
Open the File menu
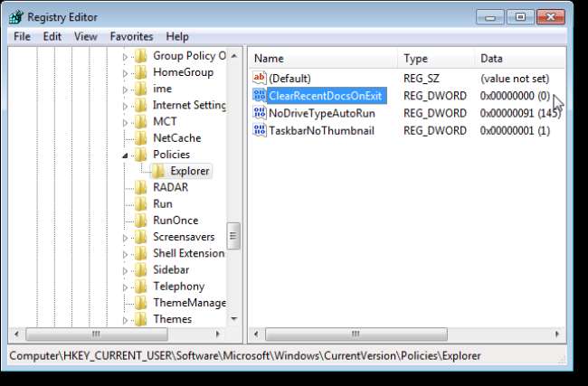22,36
